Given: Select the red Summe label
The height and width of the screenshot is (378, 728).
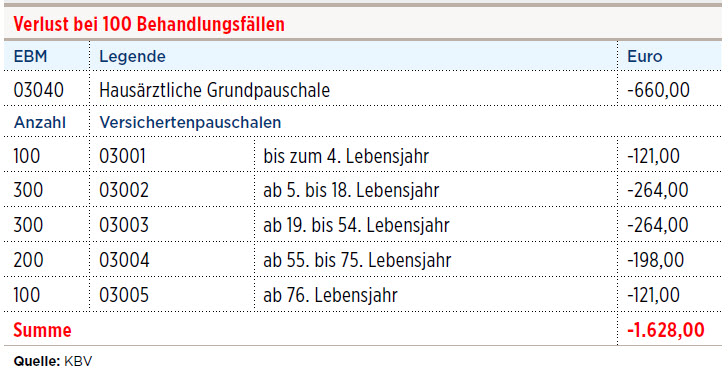Looking at the screenshot, I should 42,330.
